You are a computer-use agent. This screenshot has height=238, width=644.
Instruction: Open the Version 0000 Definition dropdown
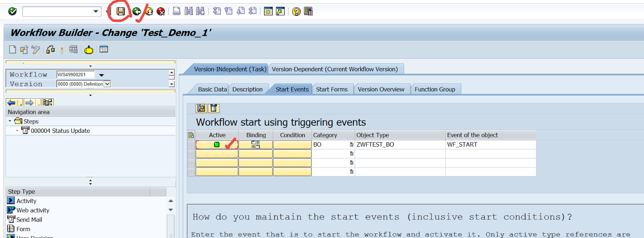point(107,84)
